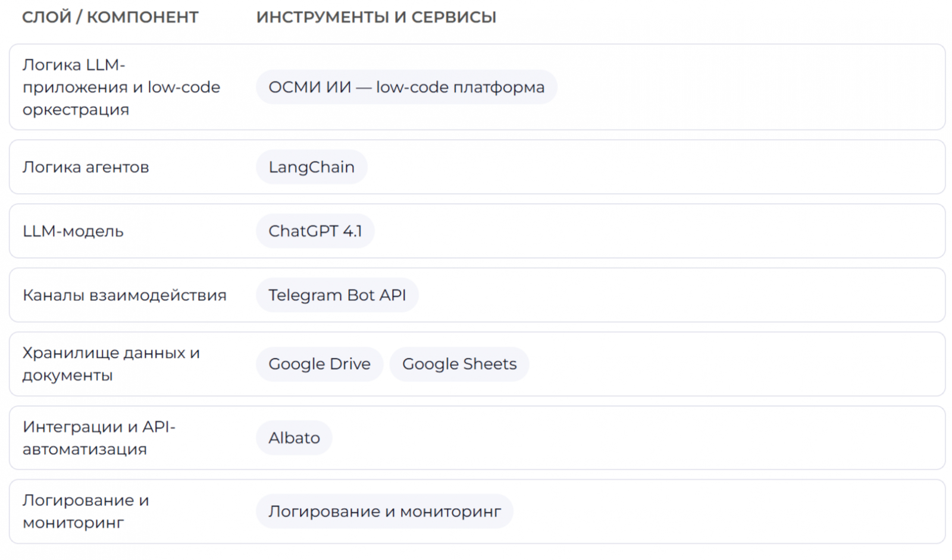Select the Google Sheets tag
The image size is (952, 560).
pyautogui.click(x=459, y=364)
